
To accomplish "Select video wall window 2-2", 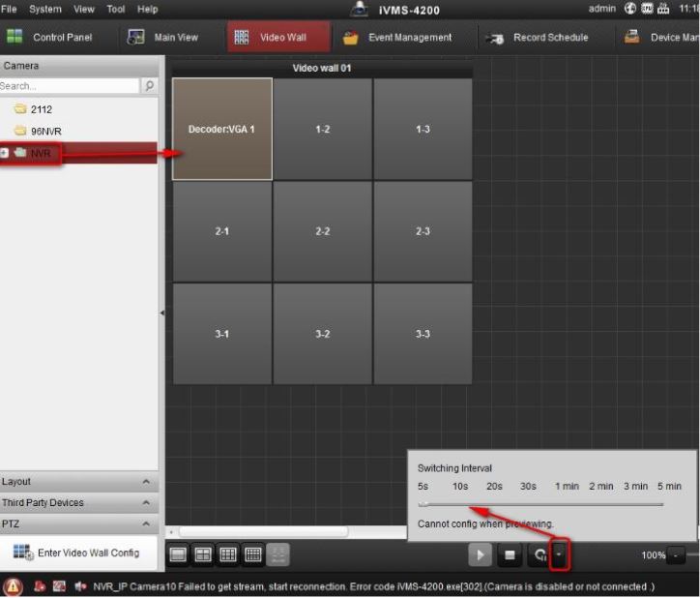I will click(x=322, y=231).
